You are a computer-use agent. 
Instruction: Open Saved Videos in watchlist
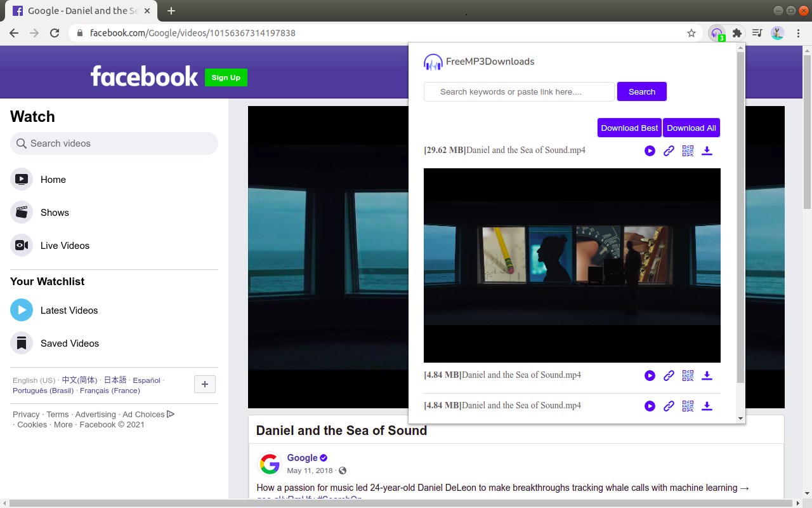(x=114, y=344)
